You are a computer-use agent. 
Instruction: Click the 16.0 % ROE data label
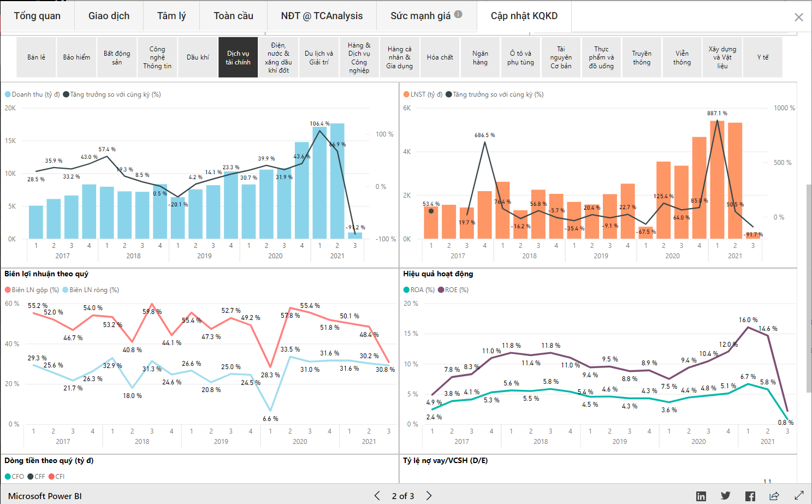click(x=748, y=320)
